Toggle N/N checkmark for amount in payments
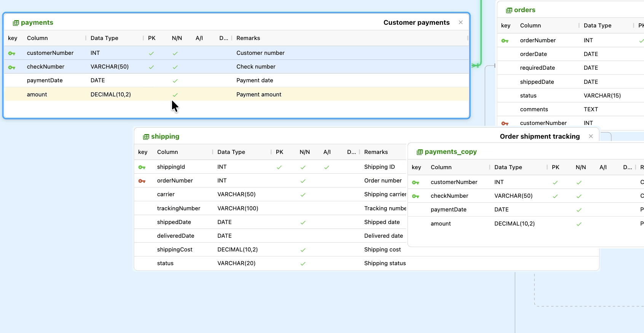 pyautogui.click(x=175, y=95)
